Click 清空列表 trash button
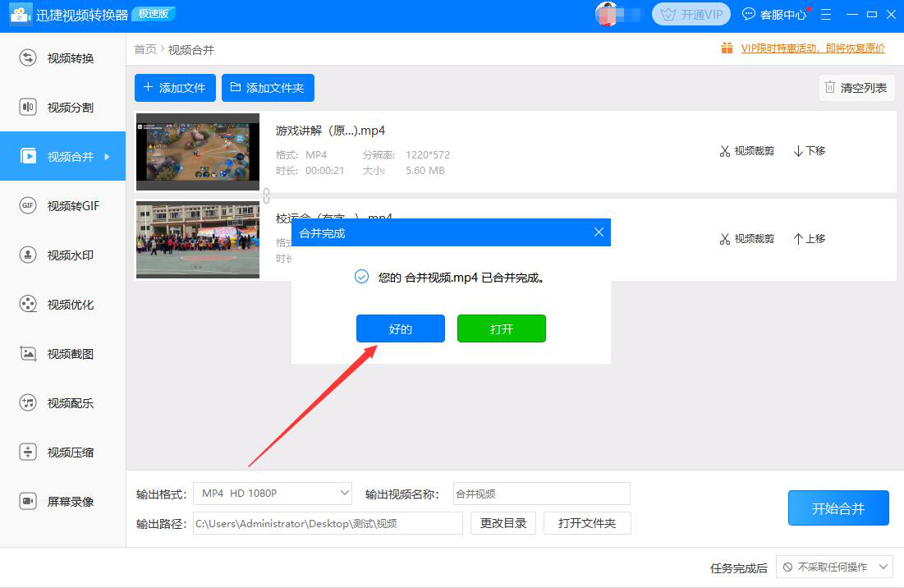The width and height of the screenshot is (904, 588). tap(856, 88)
